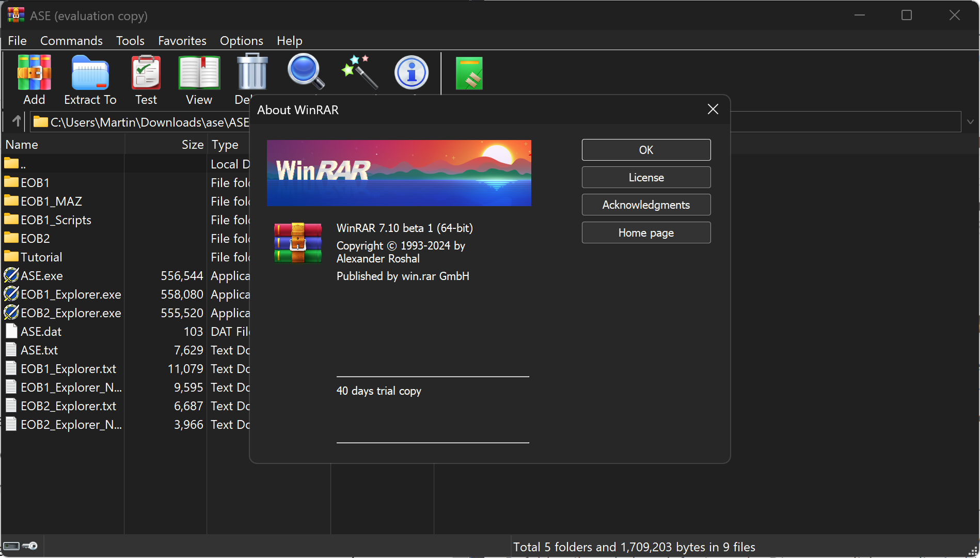The width and height of the screenshot is (980, 558).
Task: Click the Test archive toolbar icon
Action: click(x=146, y=73)
